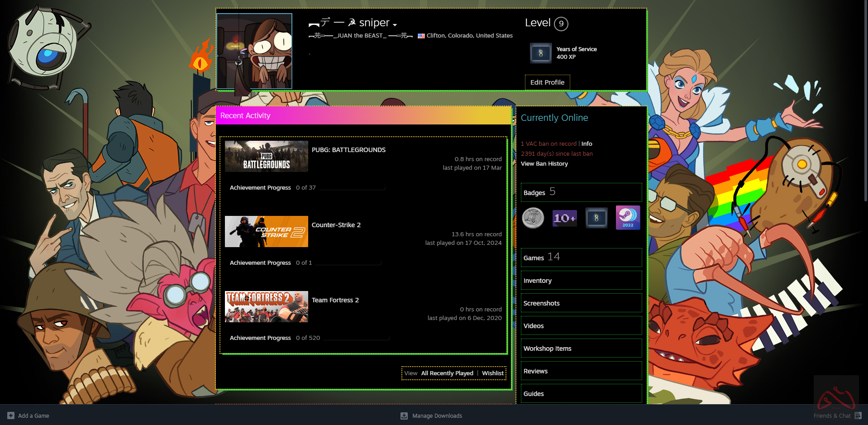This screenshot has height=425, width=868.
Task: Go to the Screenshots section
Action: [x=541, y=303]
